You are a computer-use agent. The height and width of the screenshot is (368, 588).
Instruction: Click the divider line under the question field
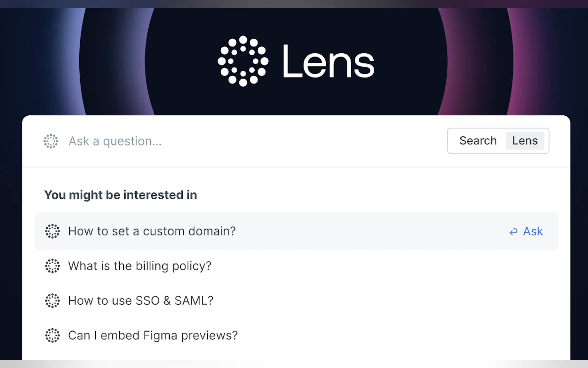[x=296, y=167]
